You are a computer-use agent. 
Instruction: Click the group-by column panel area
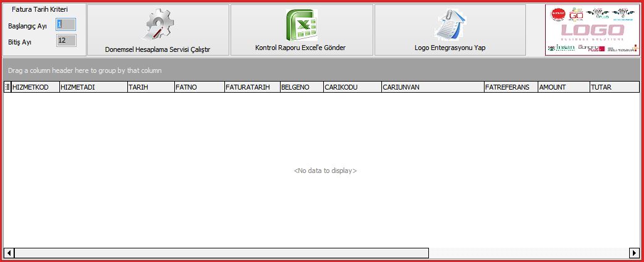(321, 70)
